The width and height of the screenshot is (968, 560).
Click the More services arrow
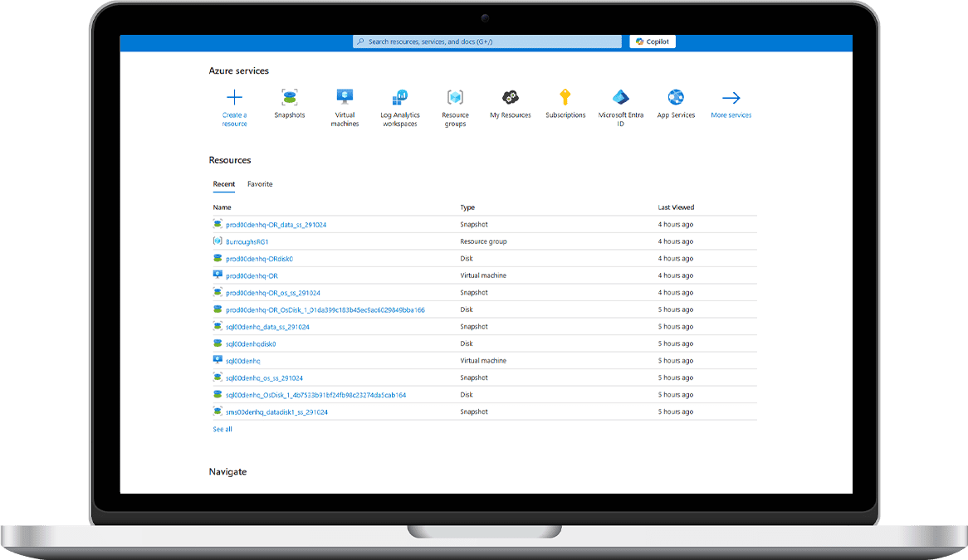click(731, 98)
